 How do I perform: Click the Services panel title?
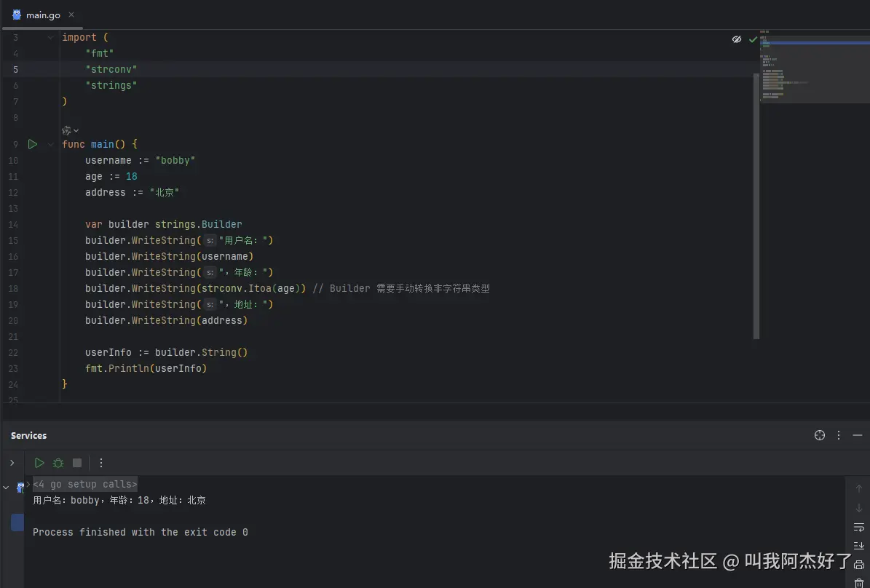click(29, 435)
